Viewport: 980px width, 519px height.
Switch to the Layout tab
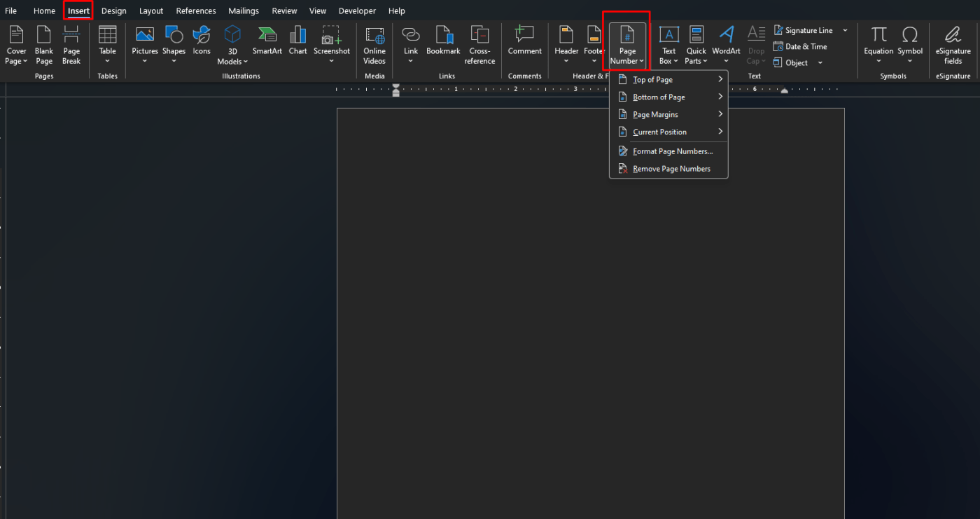[151, 11]
